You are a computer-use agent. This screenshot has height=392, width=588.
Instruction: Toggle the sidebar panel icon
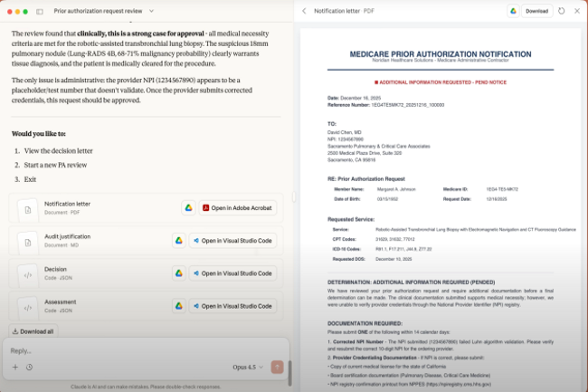(x=40, y=11)
